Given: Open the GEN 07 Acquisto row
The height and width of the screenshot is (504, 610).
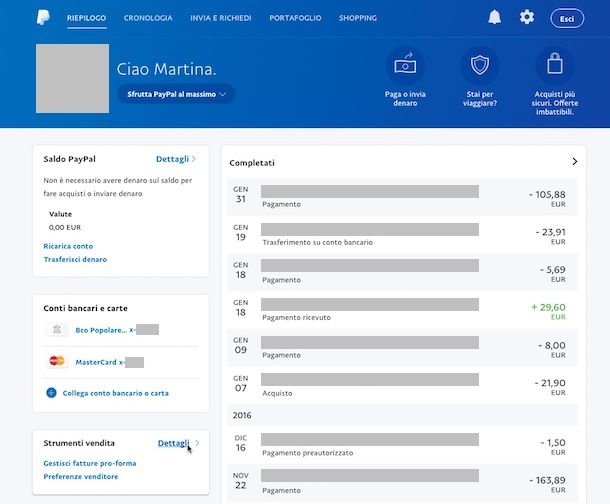Looking at the screenshot, I should (402, 385).
